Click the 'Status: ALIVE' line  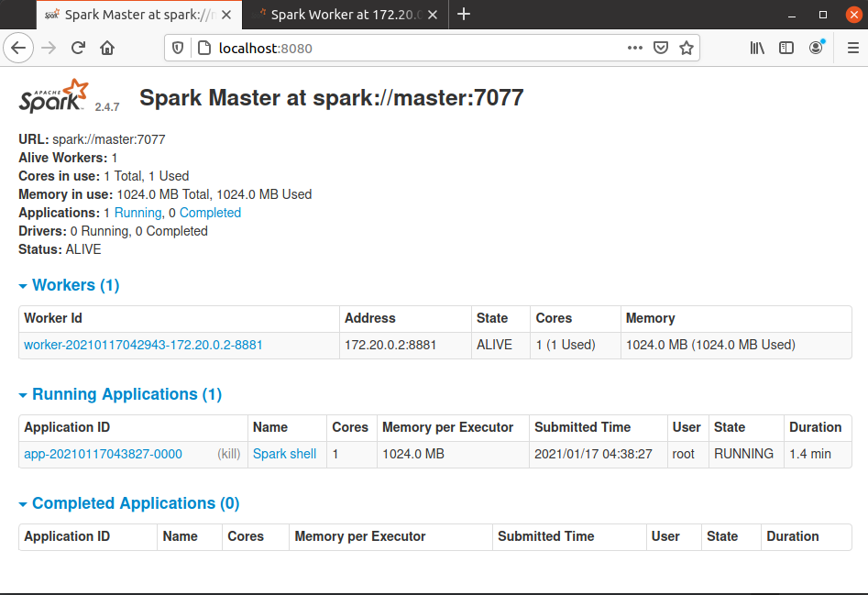pos(60,249)
